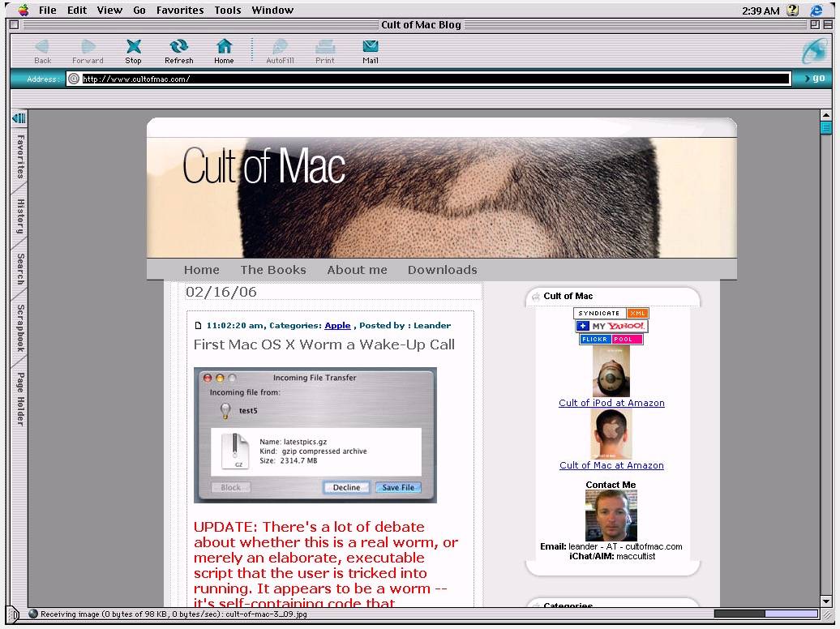
Task: Show the History sidebar panel
Action: [18, 217]
